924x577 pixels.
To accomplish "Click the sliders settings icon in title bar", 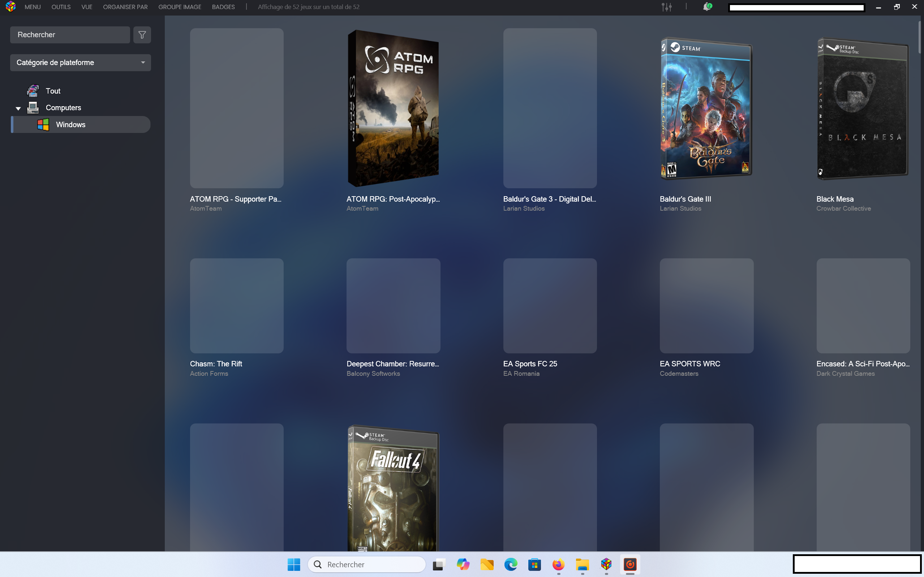I will (667, 7).
